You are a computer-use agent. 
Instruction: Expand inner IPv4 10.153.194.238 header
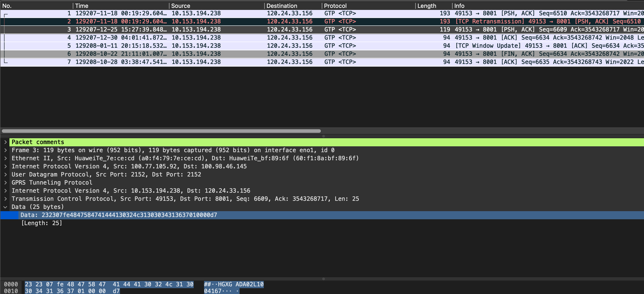pyautogui.click(x=5, y=191)
